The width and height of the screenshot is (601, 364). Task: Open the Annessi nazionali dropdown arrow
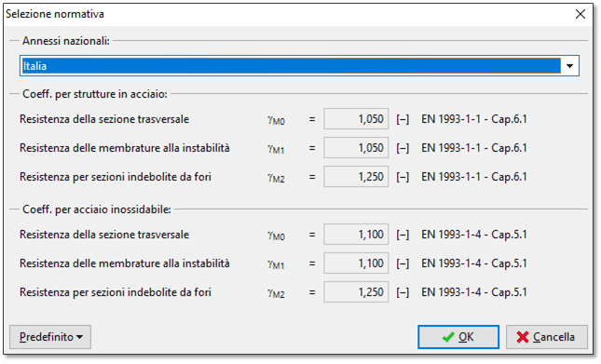pos(569,66)
